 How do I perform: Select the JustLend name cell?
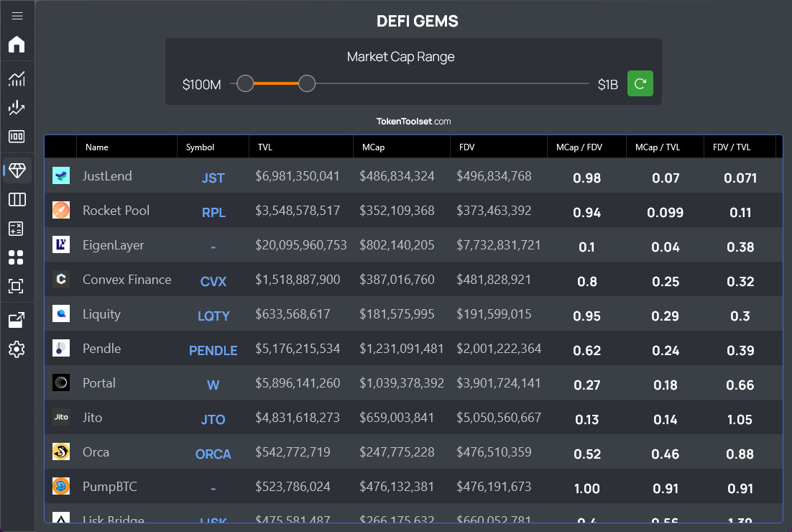pyautogui.click(x=107, y=176)
